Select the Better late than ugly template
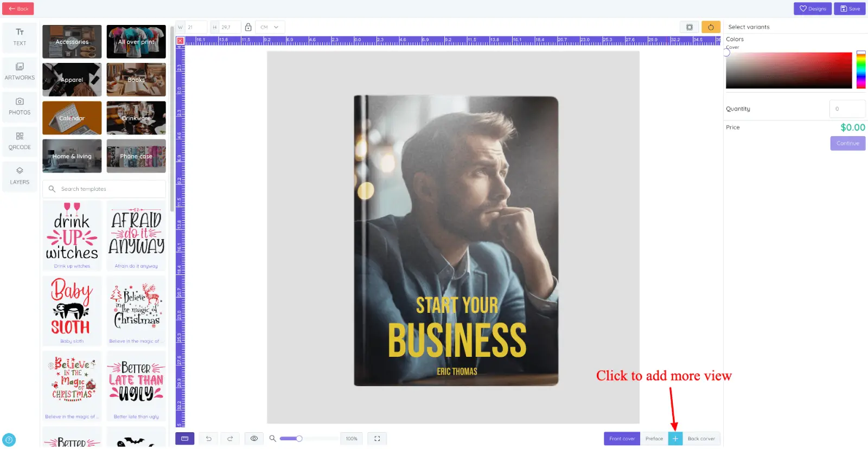The height and width of the screenshot is (449, 868). [x=136, y=386]
